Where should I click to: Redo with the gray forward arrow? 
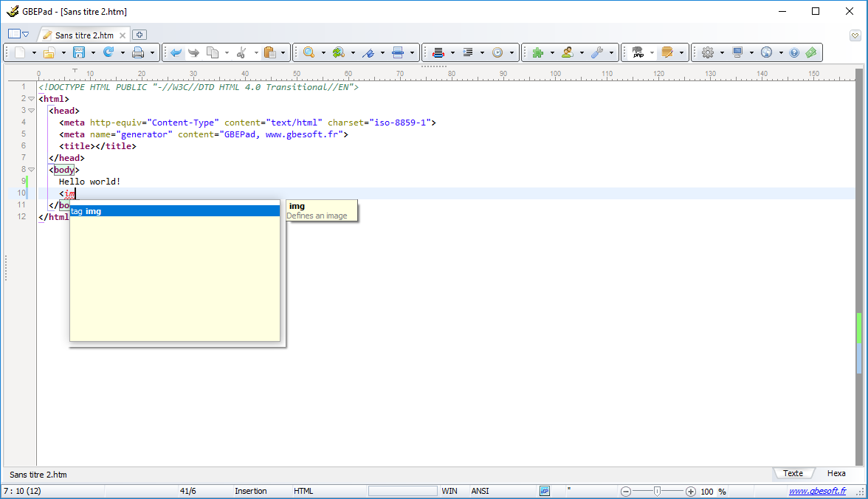(193, 52)
